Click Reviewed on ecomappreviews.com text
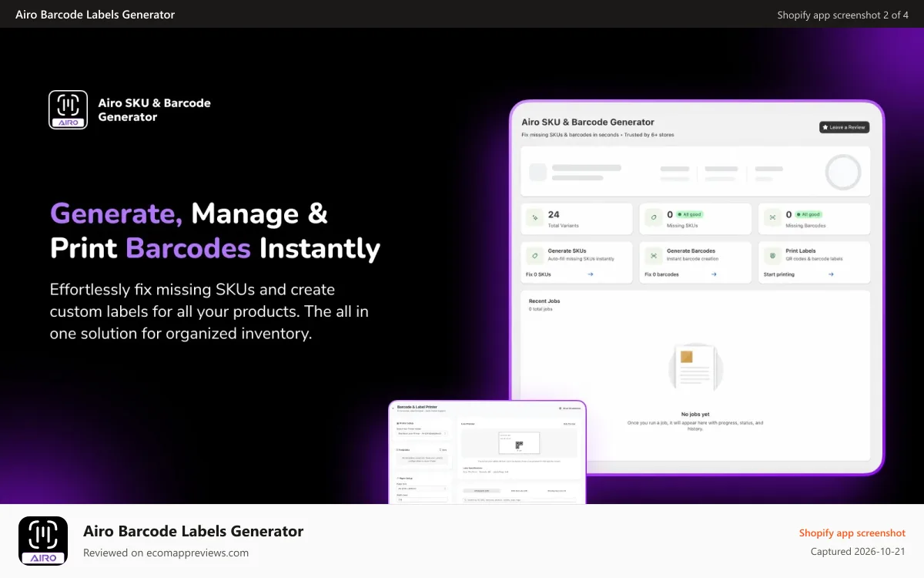 pos(166,553)
